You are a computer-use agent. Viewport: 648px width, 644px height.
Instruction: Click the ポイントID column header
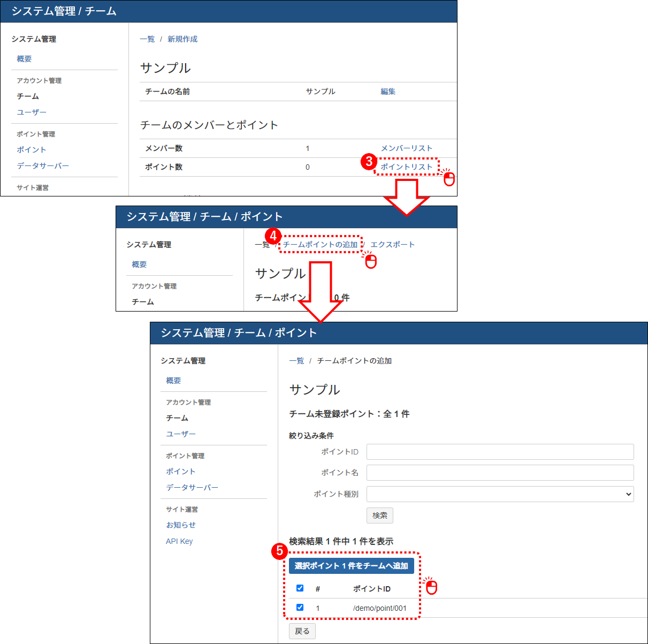tap(372, 589)
